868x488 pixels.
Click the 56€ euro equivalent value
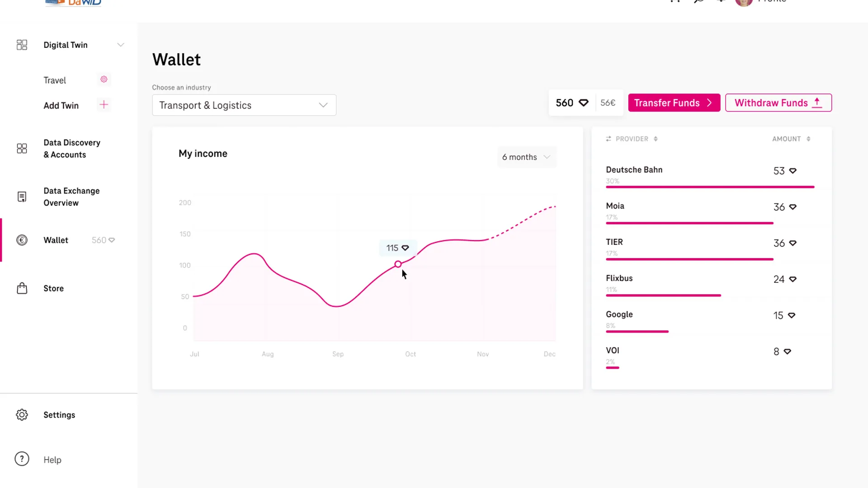[x=608, y=103]
